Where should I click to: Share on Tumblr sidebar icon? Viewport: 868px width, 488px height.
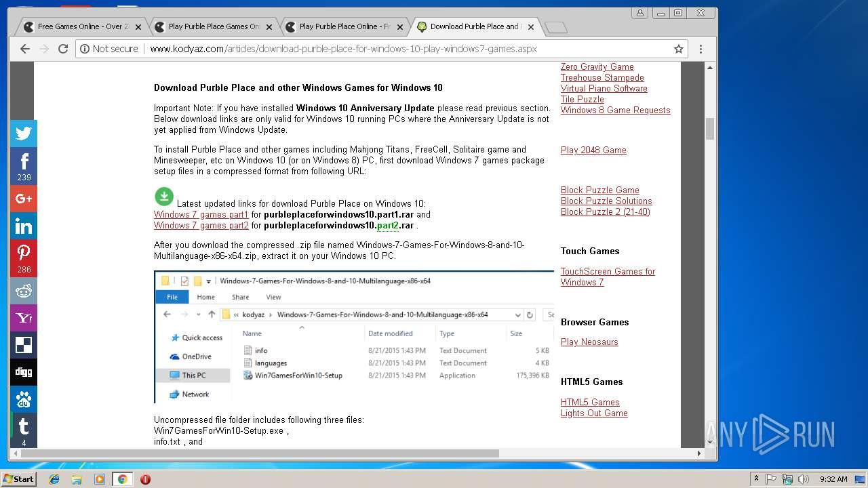tap(24, 430)
